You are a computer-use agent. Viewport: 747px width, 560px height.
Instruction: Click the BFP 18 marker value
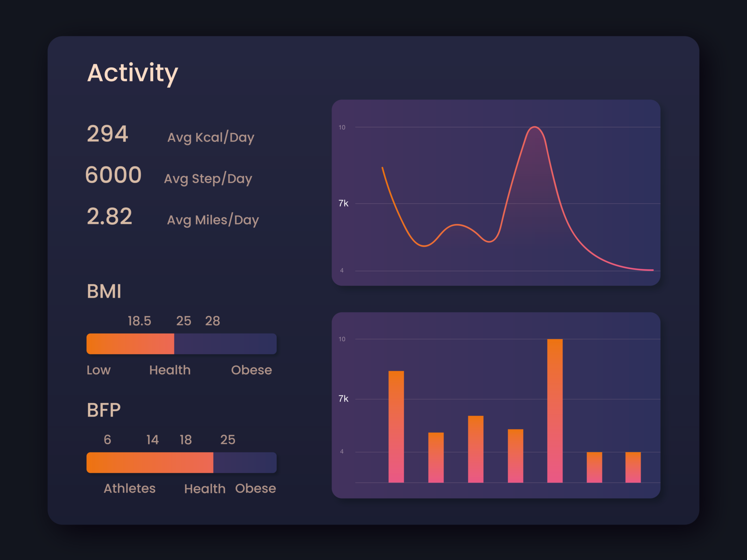point(186,440)
